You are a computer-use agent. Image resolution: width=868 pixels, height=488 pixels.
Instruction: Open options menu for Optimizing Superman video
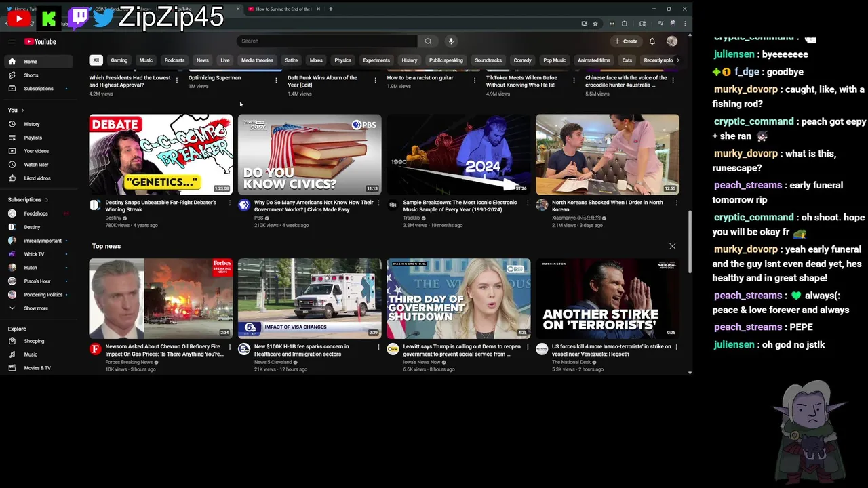coord(276,80)
